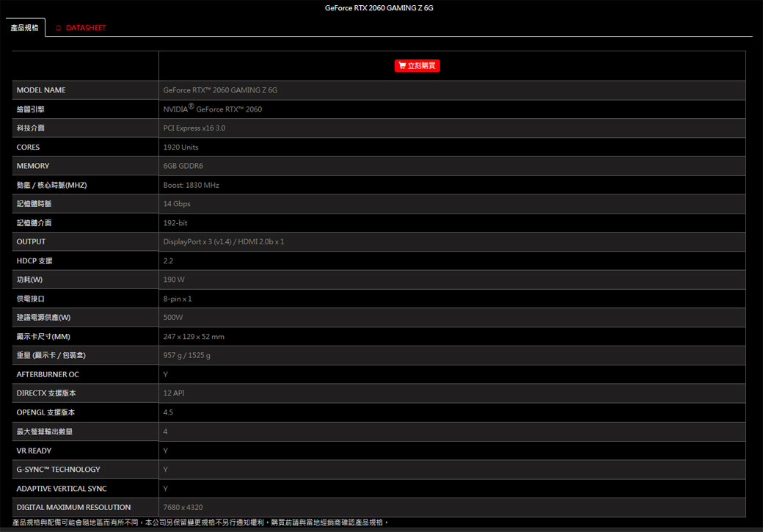Click the 6GB GDDR6 memory value

[183, 167]
